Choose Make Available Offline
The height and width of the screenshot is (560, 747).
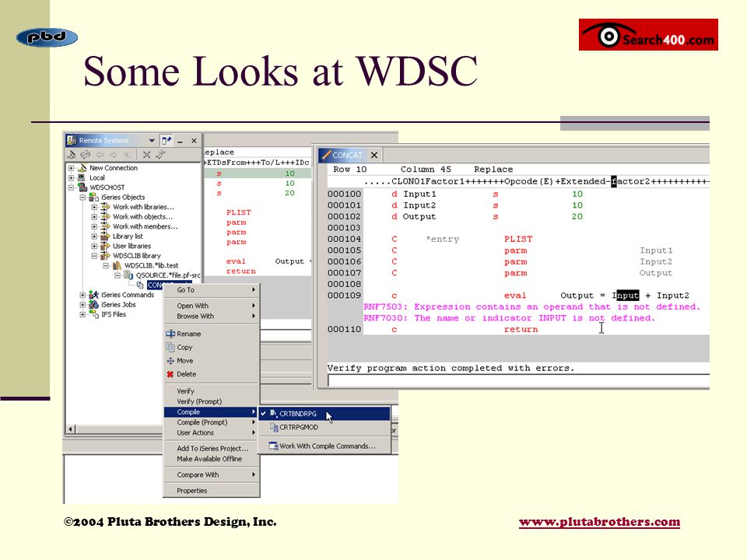coord(212,459)
